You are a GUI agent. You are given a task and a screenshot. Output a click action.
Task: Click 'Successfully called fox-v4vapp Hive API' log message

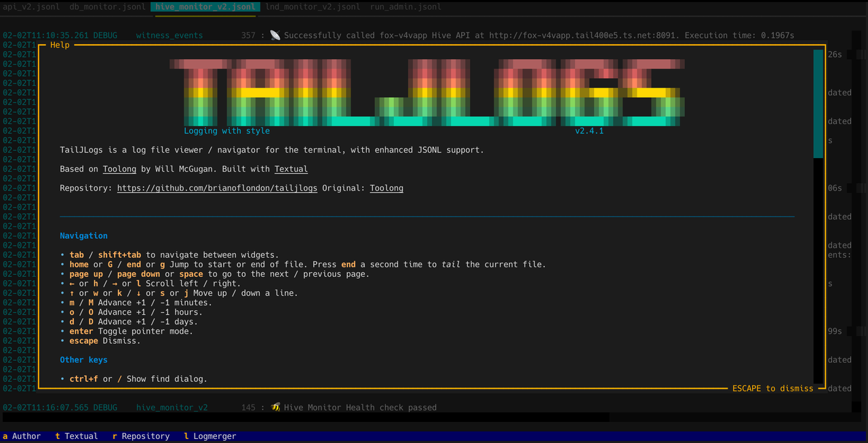539,35
